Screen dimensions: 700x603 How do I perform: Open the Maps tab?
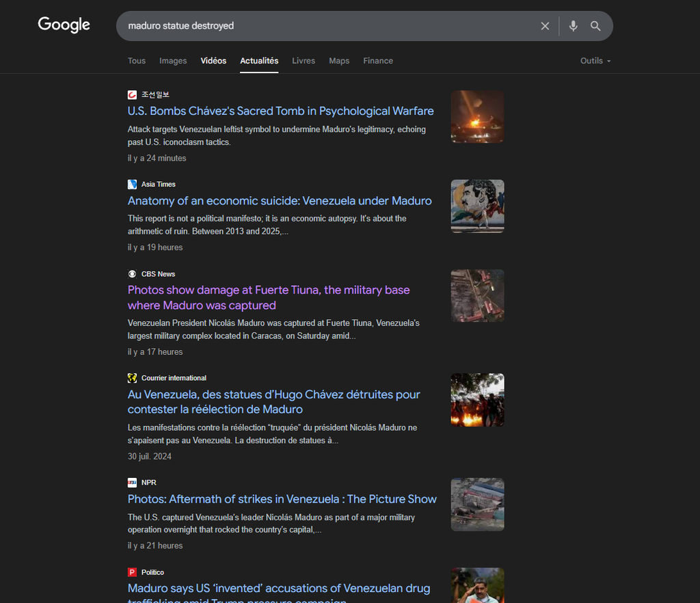tap(339, 61)
